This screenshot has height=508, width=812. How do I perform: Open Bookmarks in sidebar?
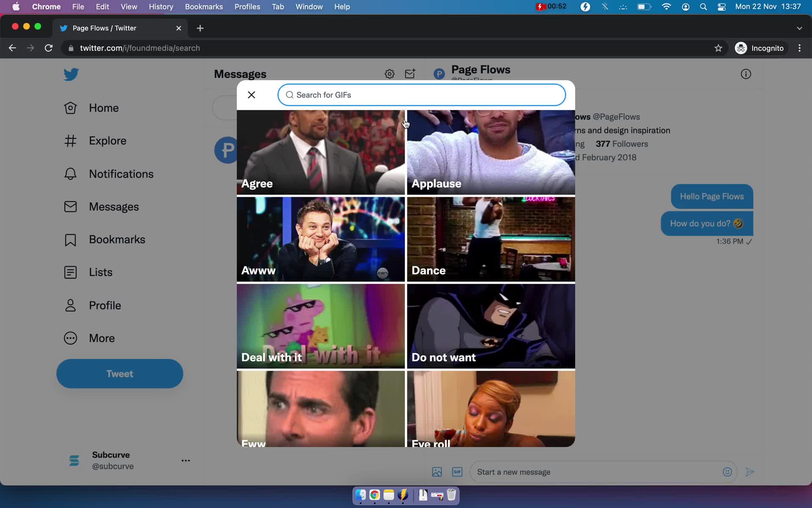click(x=104, y=240)
